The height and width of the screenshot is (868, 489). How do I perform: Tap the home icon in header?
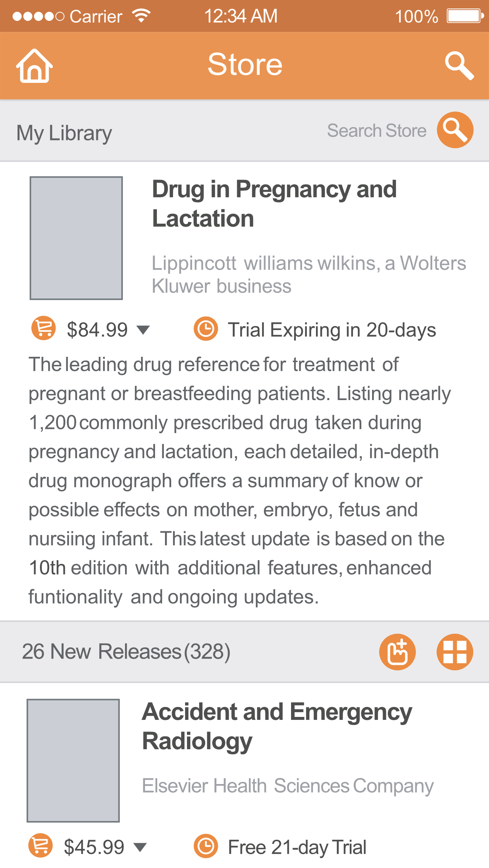(34, 66)
